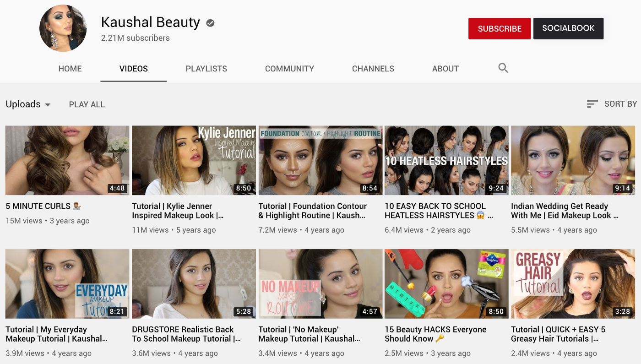This screenshot has width=641, height=364.
Task: Click '3.6M views • 4 years ago' text
Action: click(175, 353)
